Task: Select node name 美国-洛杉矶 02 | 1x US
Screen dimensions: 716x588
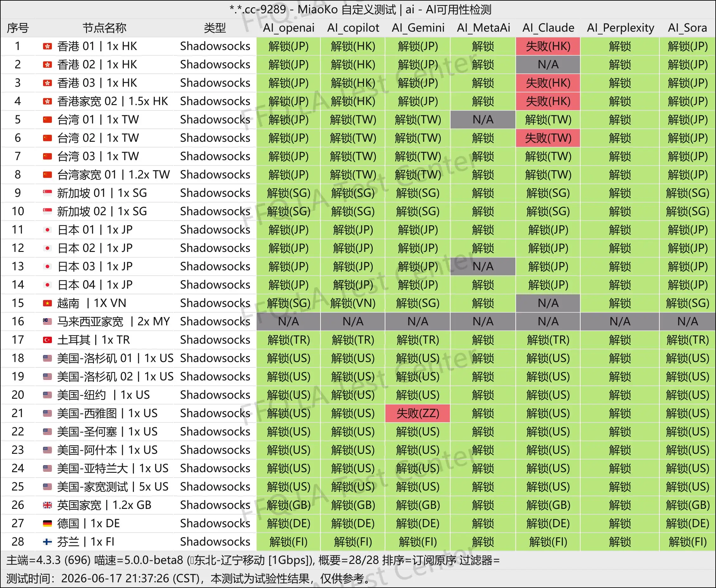Action: 115,377
